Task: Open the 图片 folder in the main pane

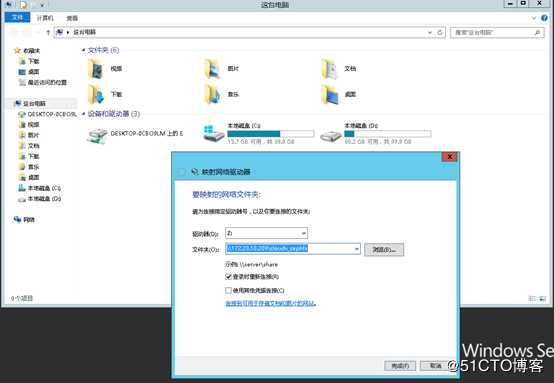Action: [222, 69]
